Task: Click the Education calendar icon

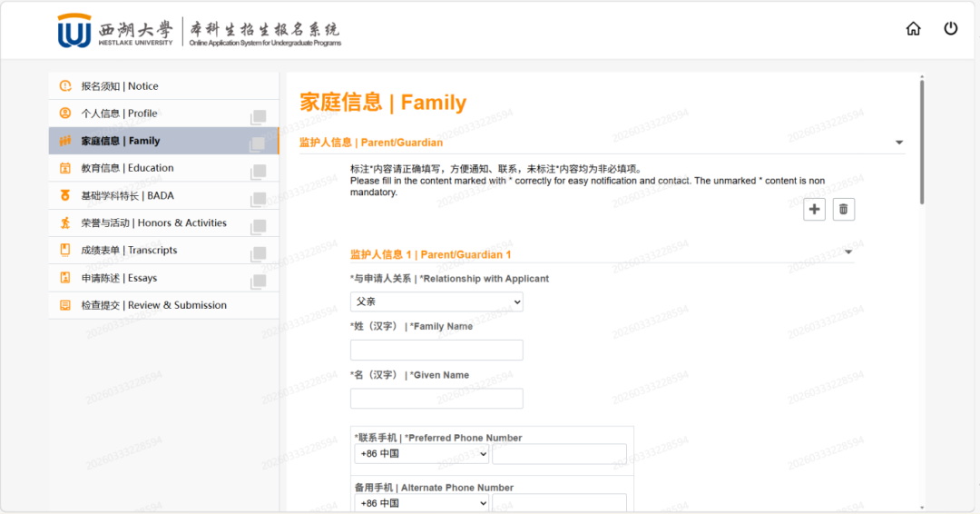Action: click(65, 168)
